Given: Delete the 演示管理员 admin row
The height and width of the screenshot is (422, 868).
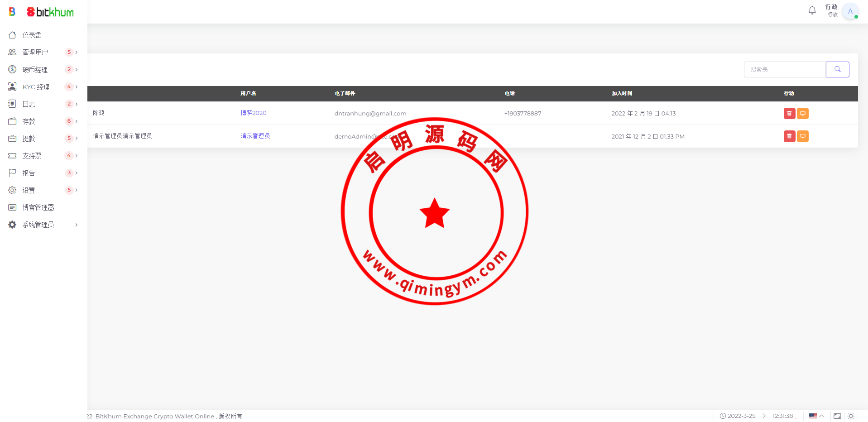Looking at the screenshot, I should [789, 136].
